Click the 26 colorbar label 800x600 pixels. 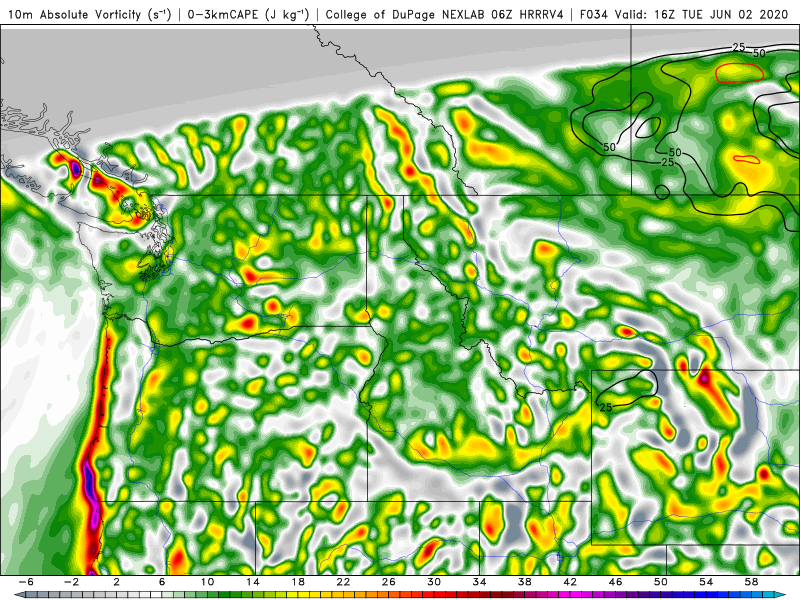[x=389, y=582]
